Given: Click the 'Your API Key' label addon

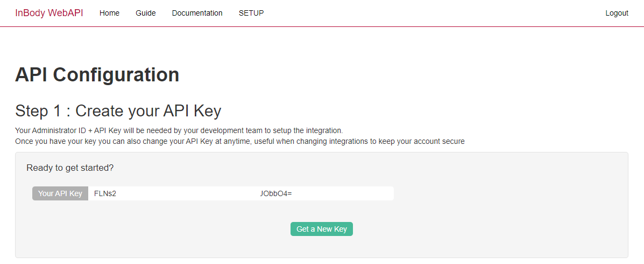Looking at the screenshot, I should 60,193.
